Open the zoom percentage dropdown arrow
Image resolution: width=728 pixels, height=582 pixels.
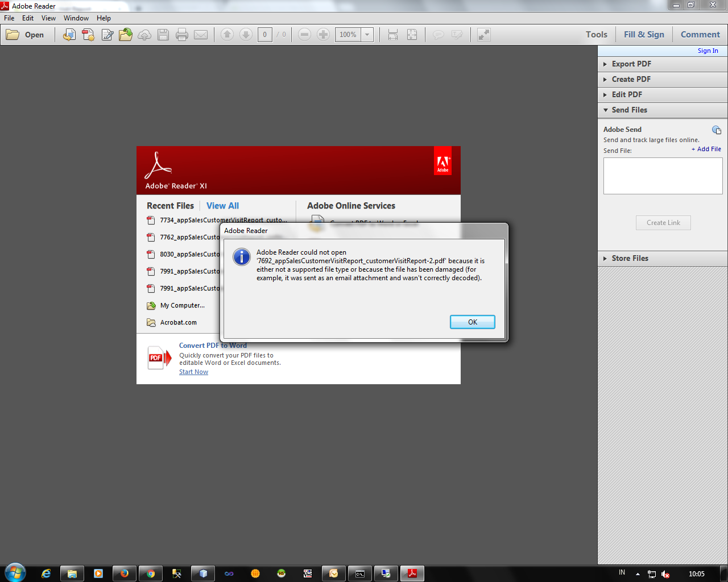pos(367,35)
